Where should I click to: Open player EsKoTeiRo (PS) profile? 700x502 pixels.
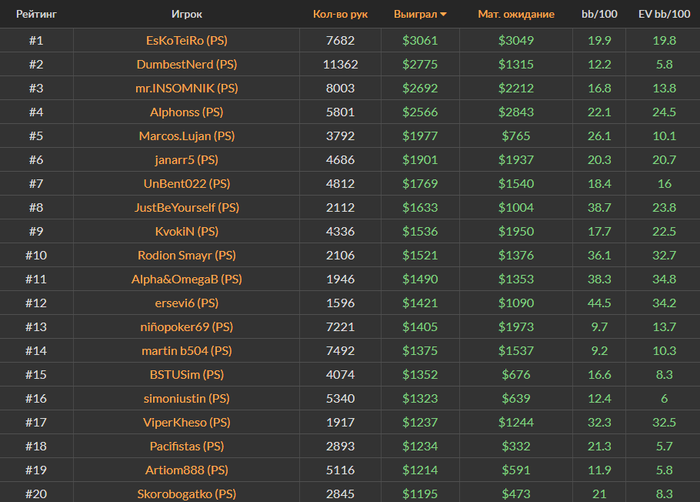click(x=186, y=40)
